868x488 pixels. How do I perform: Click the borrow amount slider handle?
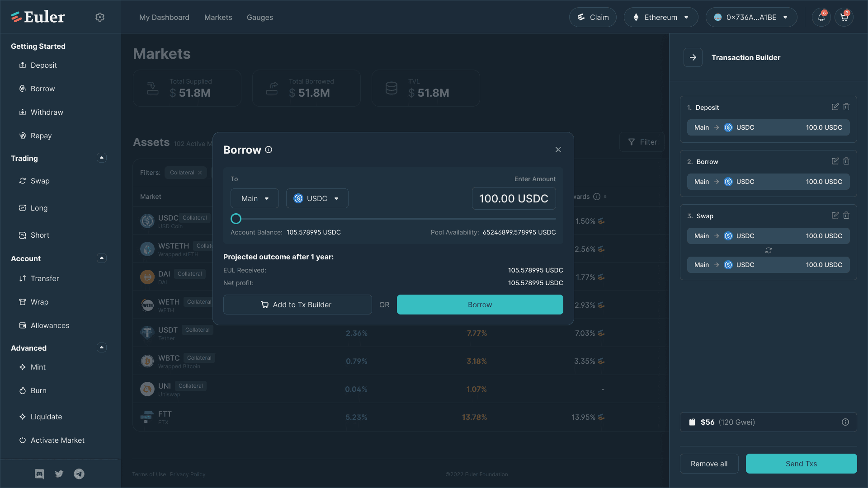[x=236, y=219]
